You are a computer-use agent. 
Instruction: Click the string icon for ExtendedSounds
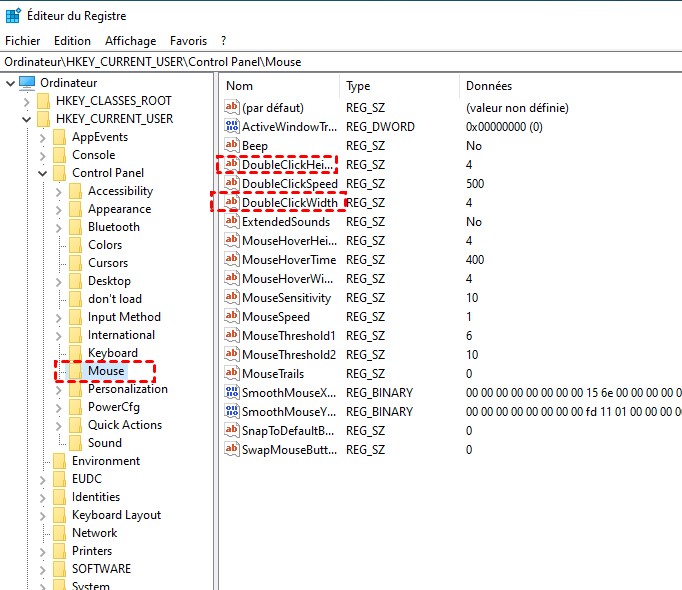tap(231, 221)
